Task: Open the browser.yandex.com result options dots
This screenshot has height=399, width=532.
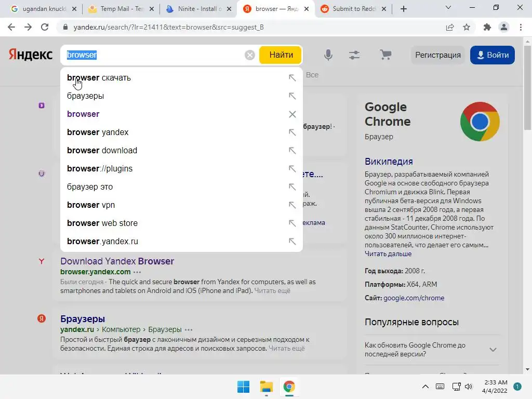Action: point(137,272)
